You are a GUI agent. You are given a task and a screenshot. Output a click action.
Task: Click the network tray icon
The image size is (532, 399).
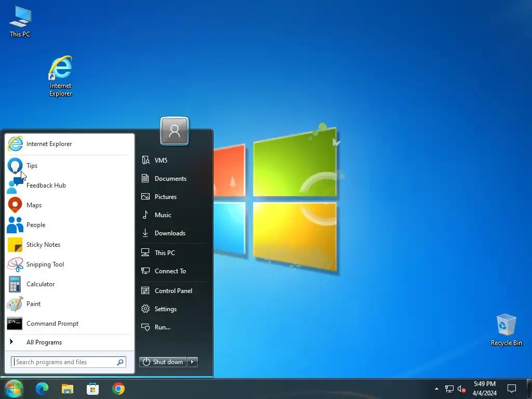pos(449,389)
